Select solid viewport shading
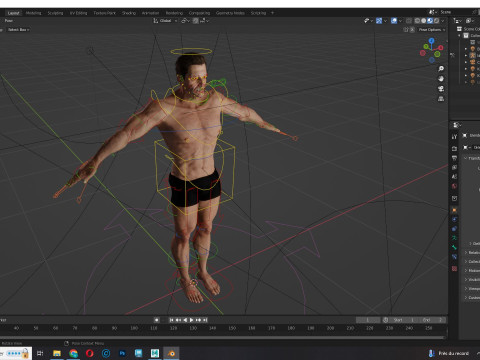Image resolution: width=480 pixels, height=360 pixels. pos(423,21)
